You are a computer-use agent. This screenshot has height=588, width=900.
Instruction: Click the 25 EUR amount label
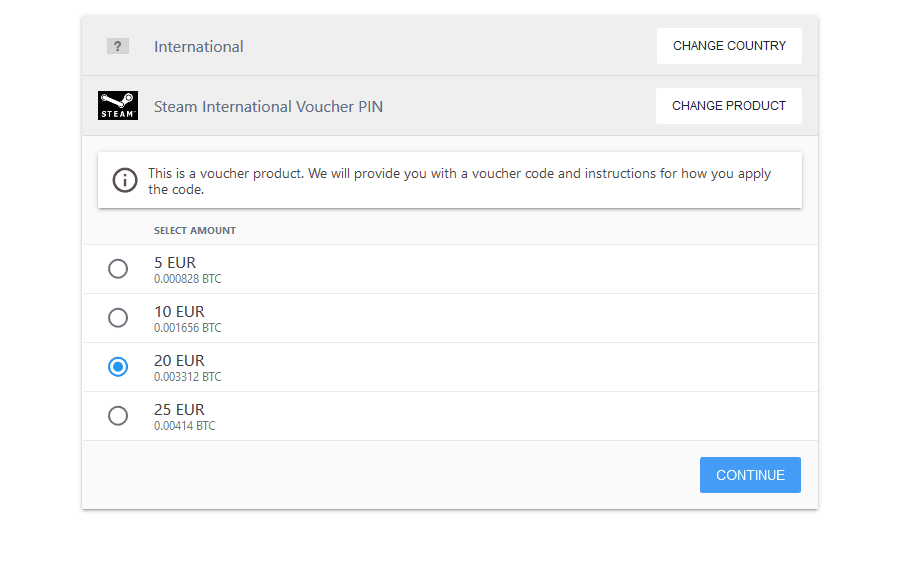tap(179, 410)
